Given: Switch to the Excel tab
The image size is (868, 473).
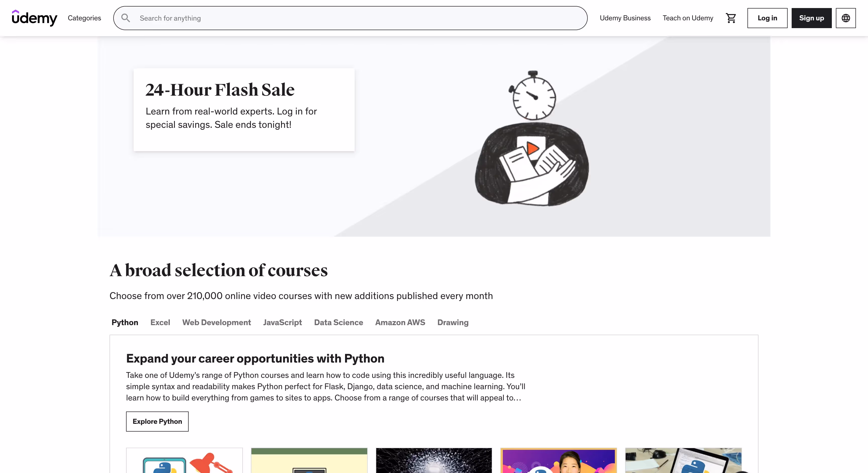Looking at the screenshot, I should (x=160, y=322).
